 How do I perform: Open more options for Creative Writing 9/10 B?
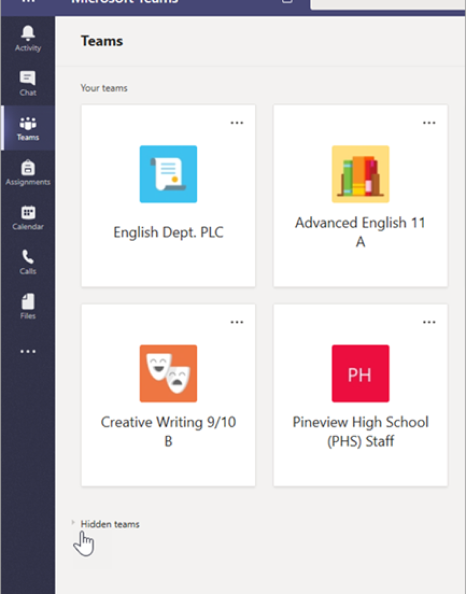point(237,322)
